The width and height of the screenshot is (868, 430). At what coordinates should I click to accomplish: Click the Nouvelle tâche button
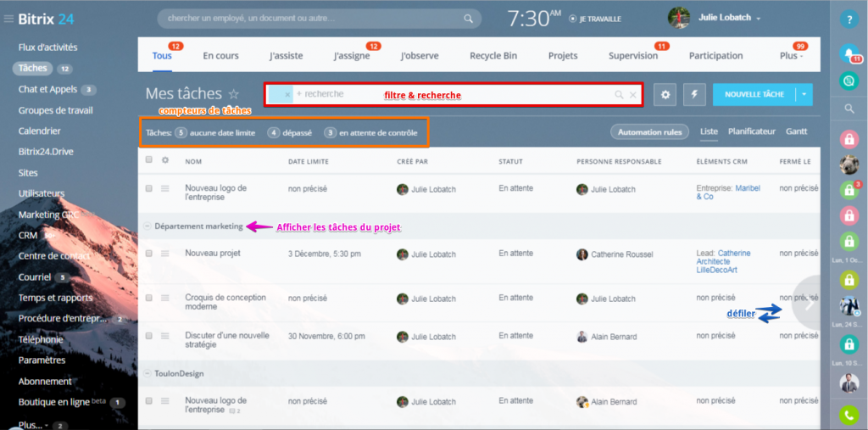coord(754,95)
